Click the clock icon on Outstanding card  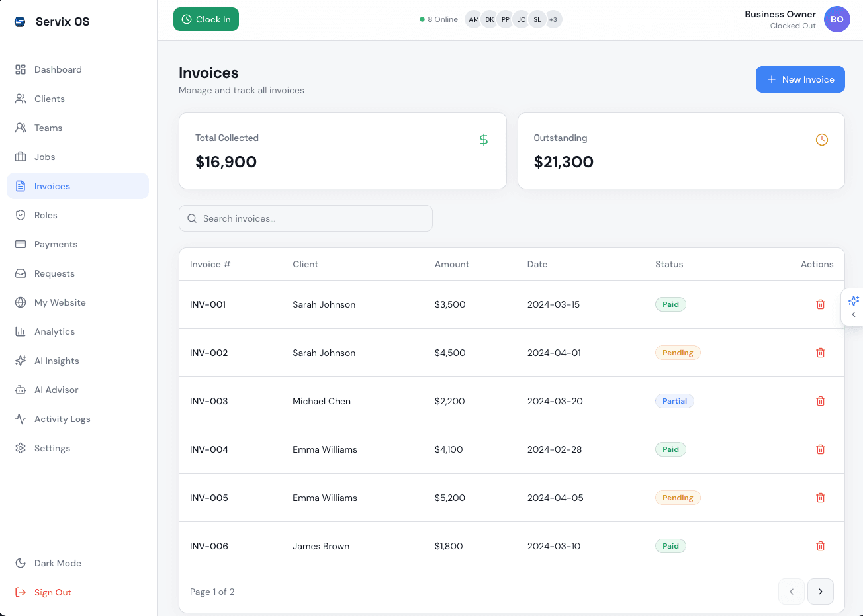822,140
